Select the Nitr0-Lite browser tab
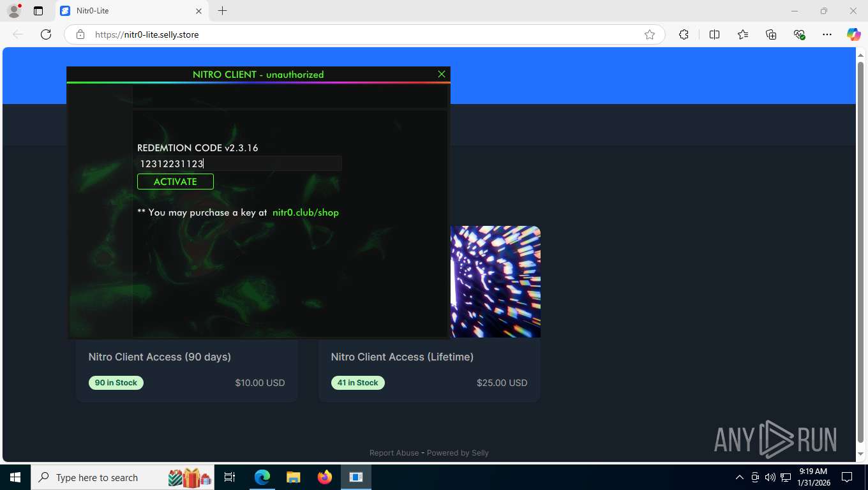The width and height of the screenshot is (868, 490). click(x=131, y=11)
